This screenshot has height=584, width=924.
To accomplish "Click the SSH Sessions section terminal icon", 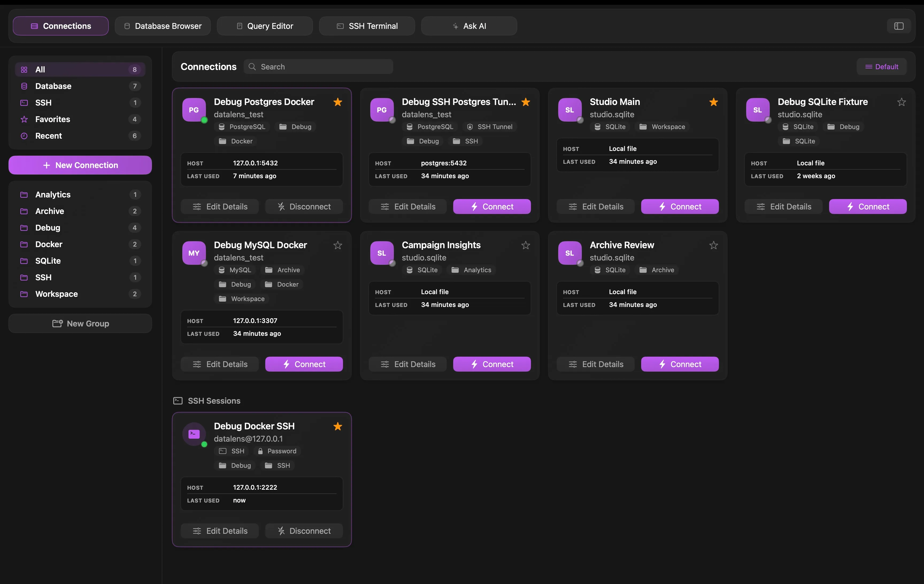I will [178, 401].
